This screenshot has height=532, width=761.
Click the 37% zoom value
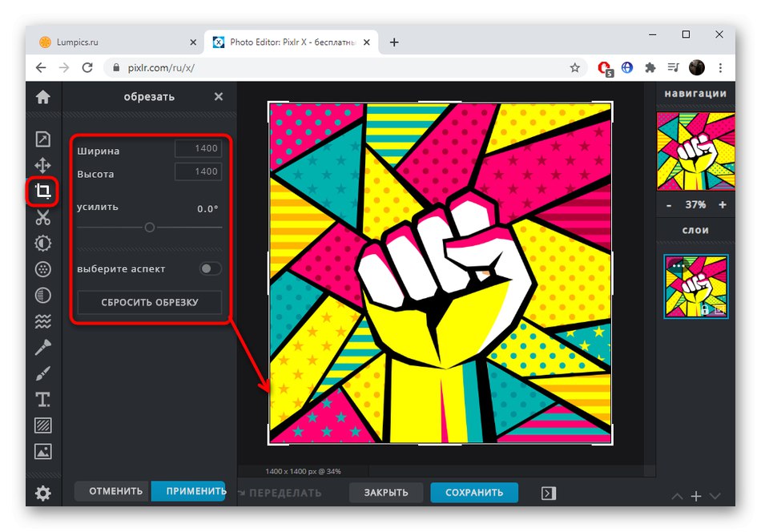point(695,205)
